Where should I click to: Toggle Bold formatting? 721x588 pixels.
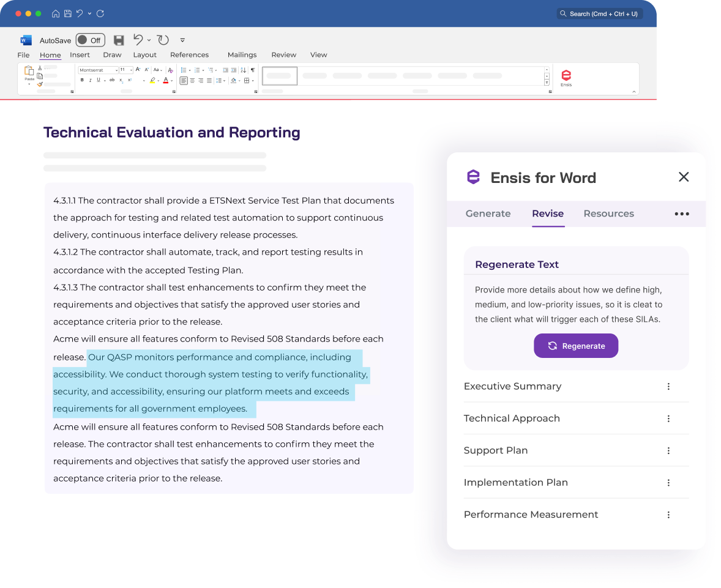82,80
